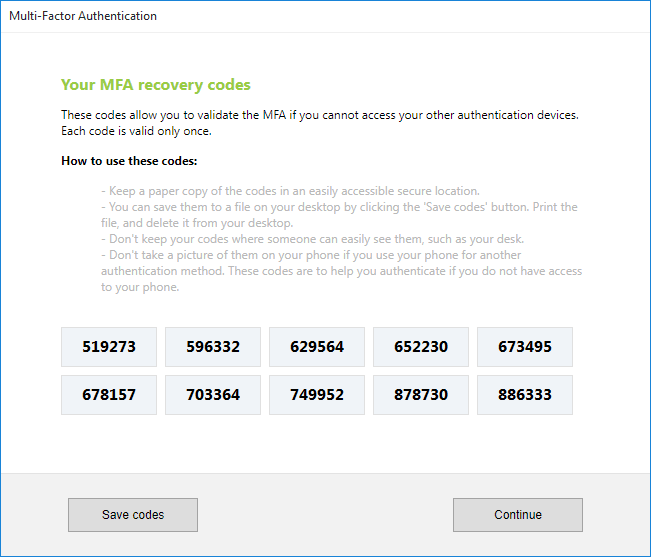Select recovery code 519273
Screen dimensions: 651x557
coord(109,347)
